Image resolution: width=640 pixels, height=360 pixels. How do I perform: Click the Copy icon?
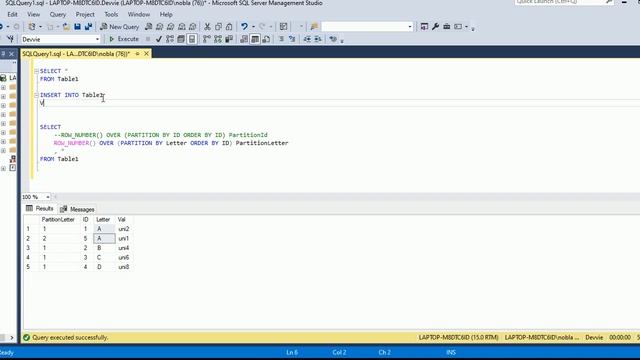(218, 27)
